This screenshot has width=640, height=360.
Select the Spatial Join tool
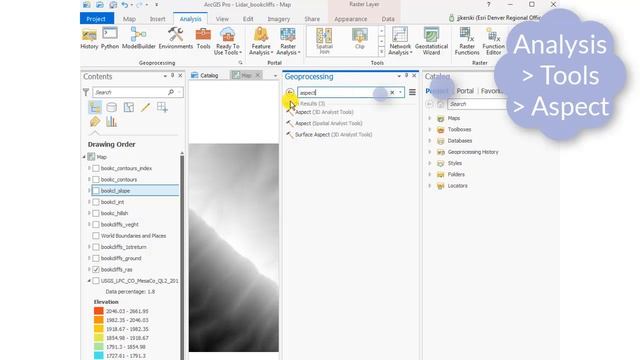(x=324, y=41)
